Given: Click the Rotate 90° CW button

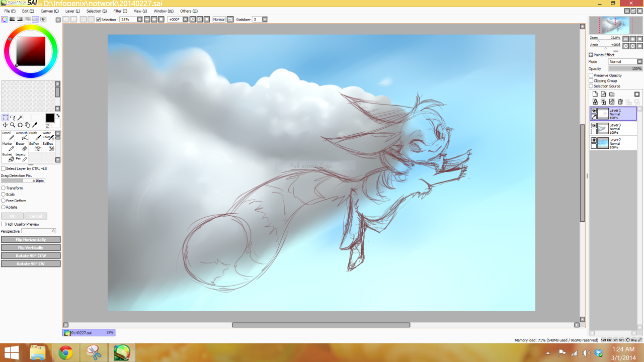Looking at the screenshot, I should click(x=31, y=264).
